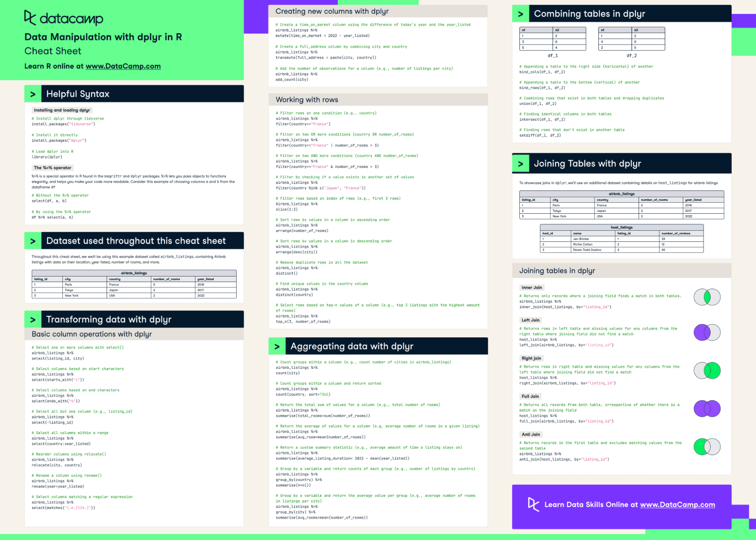This screenshot has width=756, height=540.
Task: Click the 'Basic column operations with dplyr' subheading
Action: [x=92, y=334]
